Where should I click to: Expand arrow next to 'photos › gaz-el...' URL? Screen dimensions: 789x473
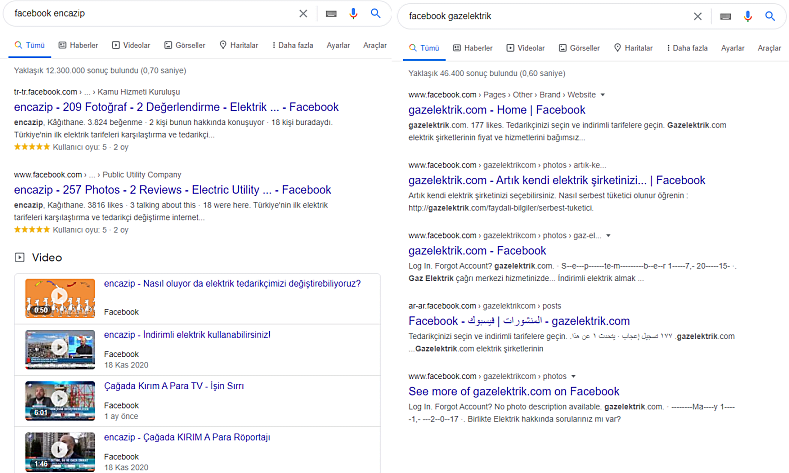coord(608,235)
